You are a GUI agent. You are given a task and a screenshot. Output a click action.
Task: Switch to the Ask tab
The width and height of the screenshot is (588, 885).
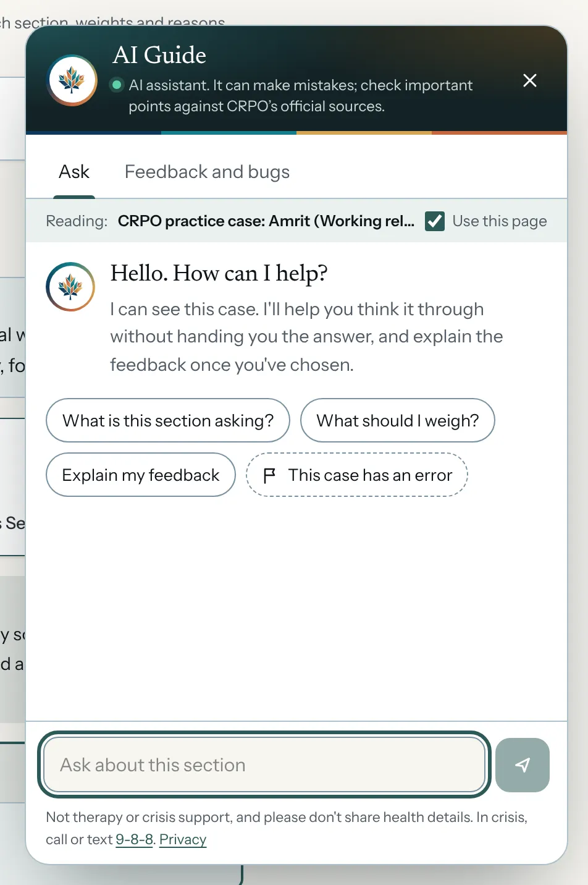tap(74, 172)
